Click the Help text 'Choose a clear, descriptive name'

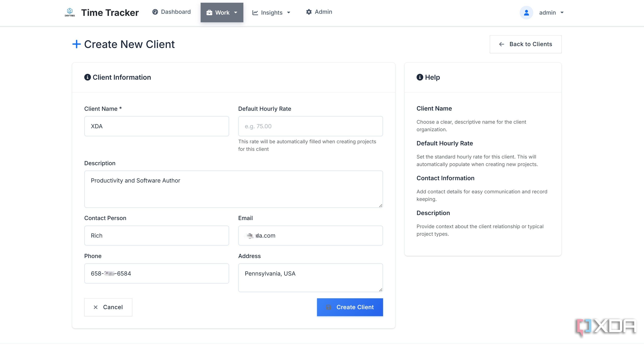coord(471,126)
